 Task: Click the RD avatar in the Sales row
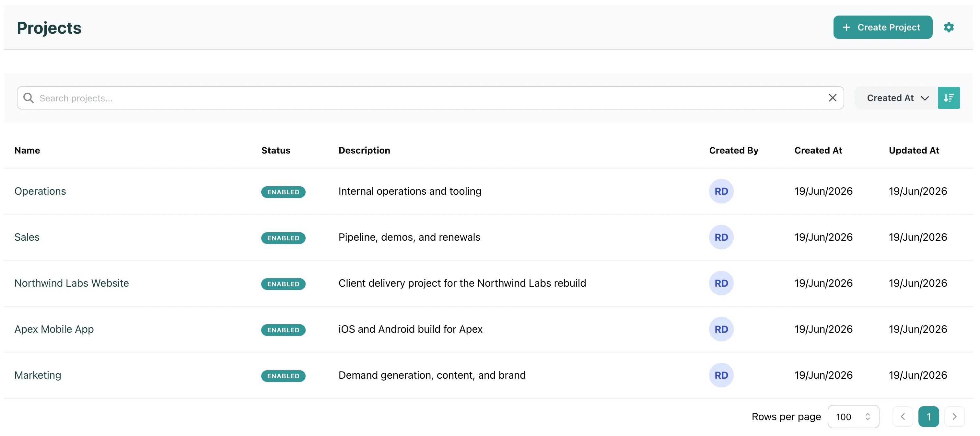coord(721,237)
